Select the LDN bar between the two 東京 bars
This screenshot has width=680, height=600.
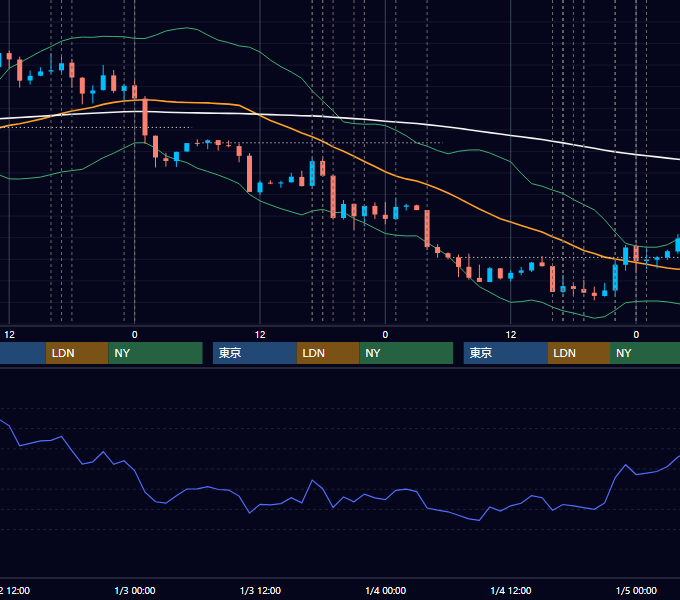(328, 353)
